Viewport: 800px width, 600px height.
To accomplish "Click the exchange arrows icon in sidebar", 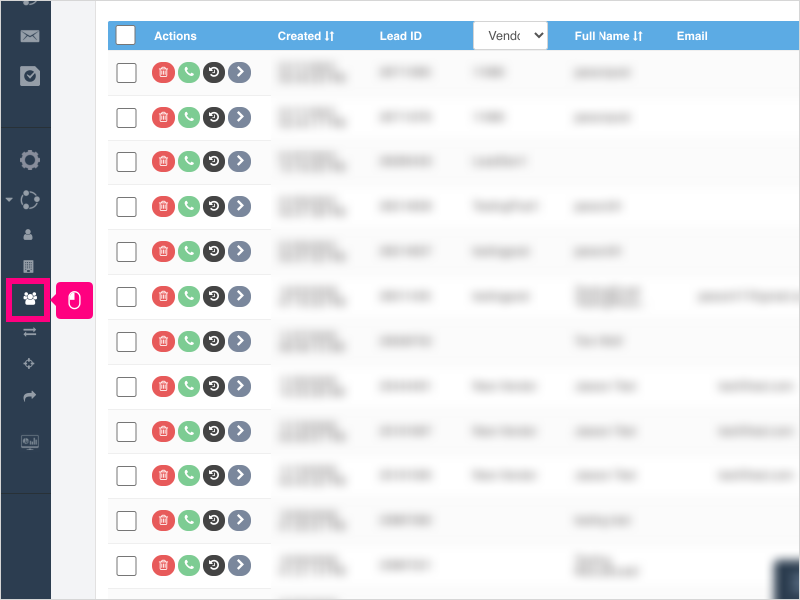I will [x=30, y=332].
